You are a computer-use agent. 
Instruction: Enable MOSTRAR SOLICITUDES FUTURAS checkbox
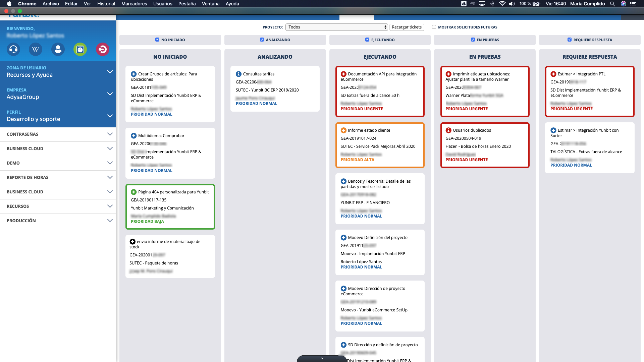coord(434,27)
